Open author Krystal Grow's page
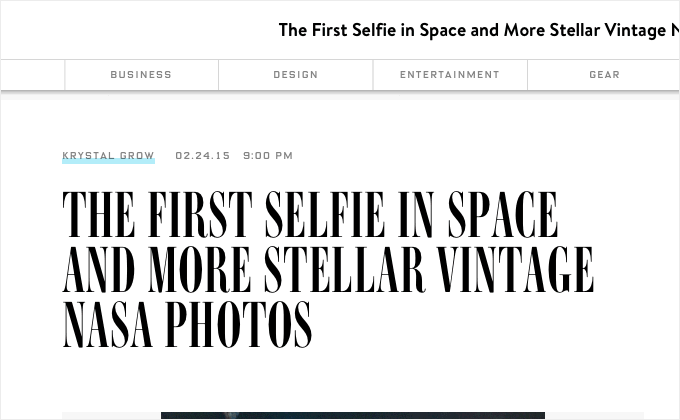Viewport: 680px width, 420px height. [x=108, y=156]
